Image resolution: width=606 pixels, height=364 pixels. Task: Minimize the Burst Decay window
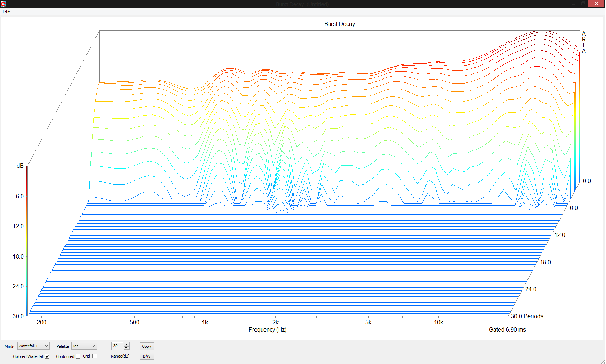574,4
